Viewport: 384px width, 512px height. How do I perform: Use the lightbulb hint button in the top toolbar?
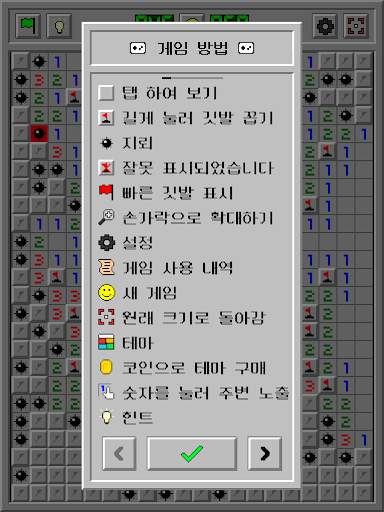pyautogui.click(x=59, y=26)
